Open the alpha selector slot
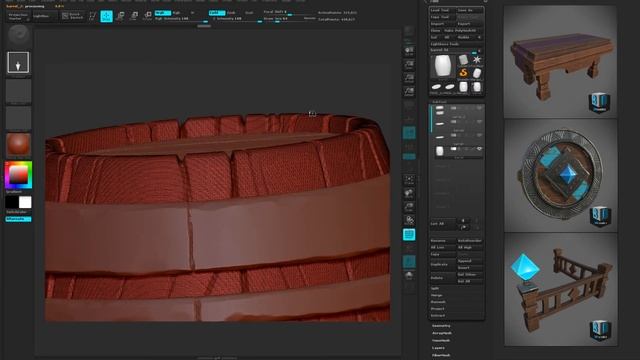 (18, 91)
